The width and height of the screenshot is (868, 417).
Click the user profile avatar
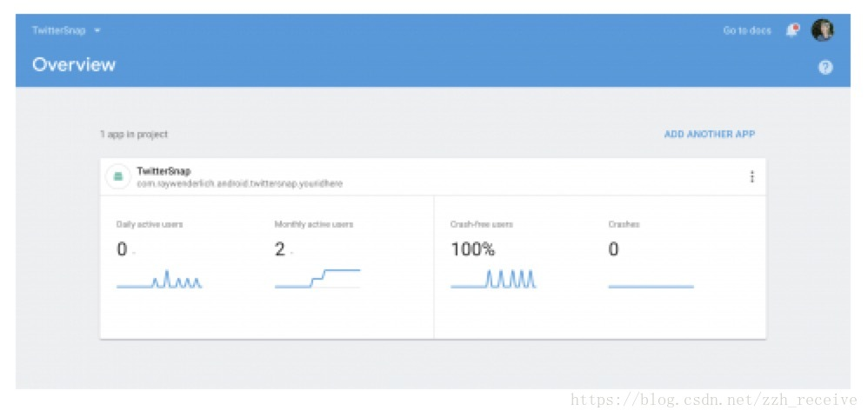click(822, 30)
